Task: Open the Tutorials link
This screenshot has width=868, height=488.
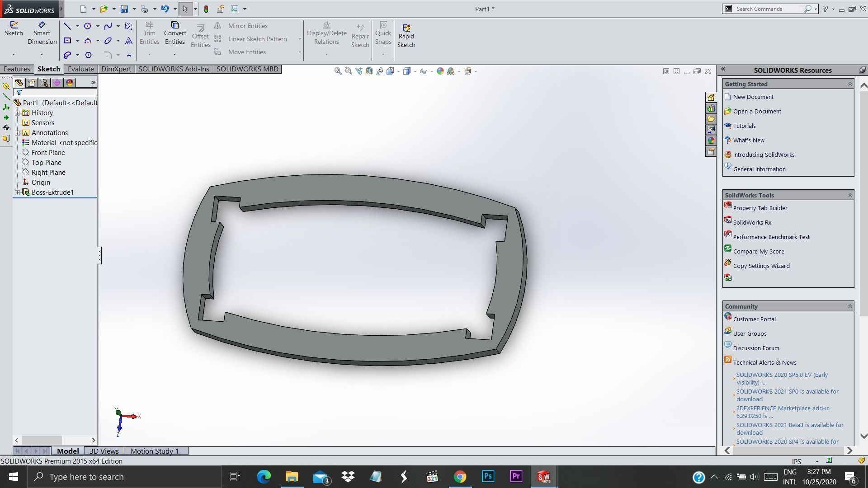Action: [x=744, y=126]
